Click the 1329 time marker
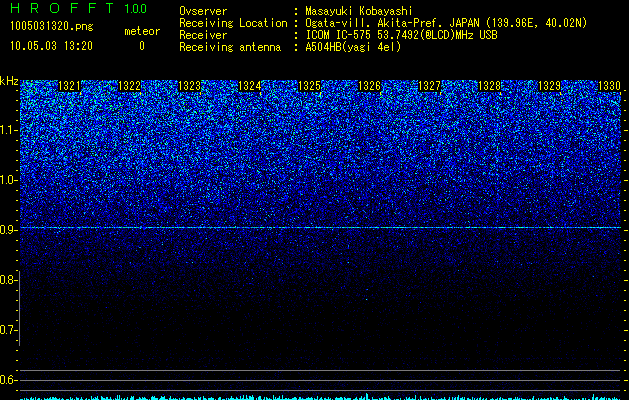629x400 pixels. 549,86
